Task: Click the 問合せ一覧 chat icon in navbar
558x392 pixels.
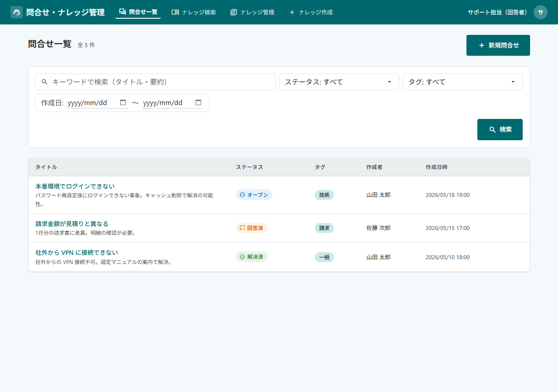Action: pos(122,12)
